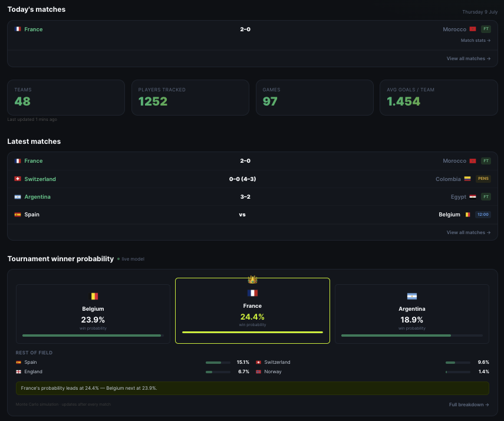Click the PENS status badge

click(x=483, y=179)
